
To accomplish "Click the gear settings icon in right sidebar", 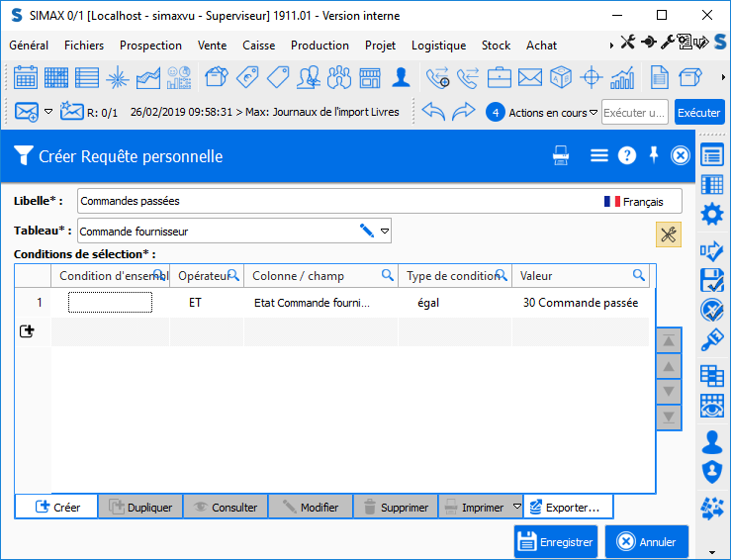I will (x=711, y=215).
